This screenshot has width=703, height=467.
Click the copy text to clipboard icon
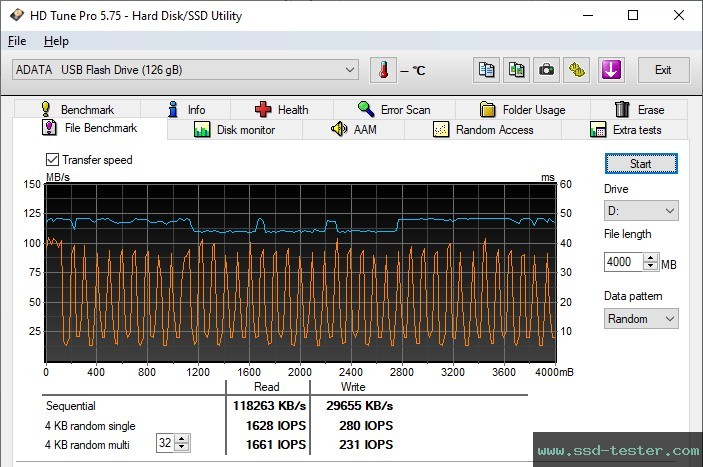click(x=486, y=70)
